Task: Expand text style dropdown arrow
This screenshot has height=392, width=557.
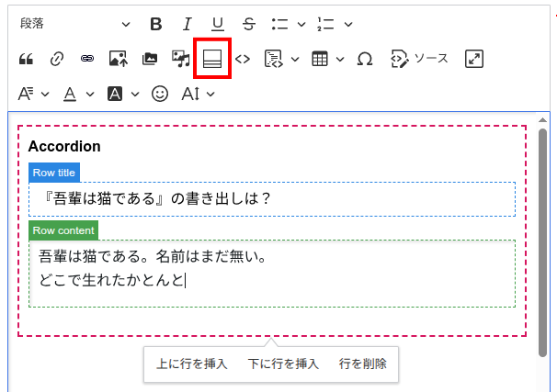Action: tap(45, 95)
